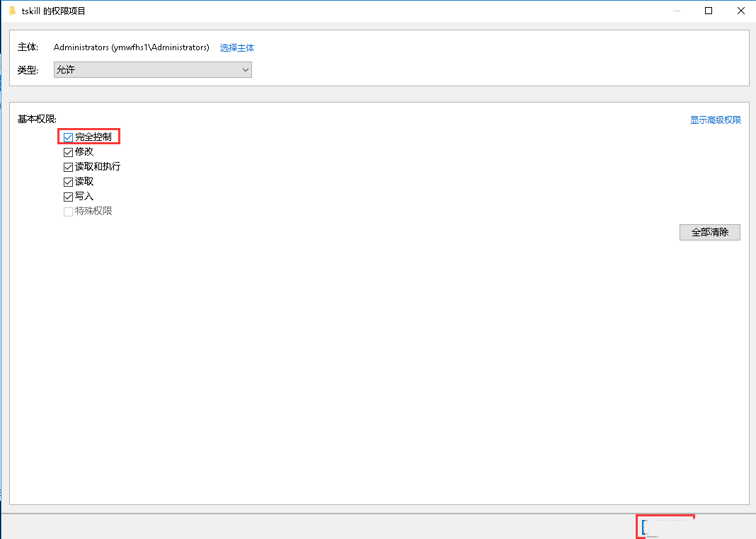756x539 pixels.
Task: Click the 类型 label
Action: tap(28, 70)
